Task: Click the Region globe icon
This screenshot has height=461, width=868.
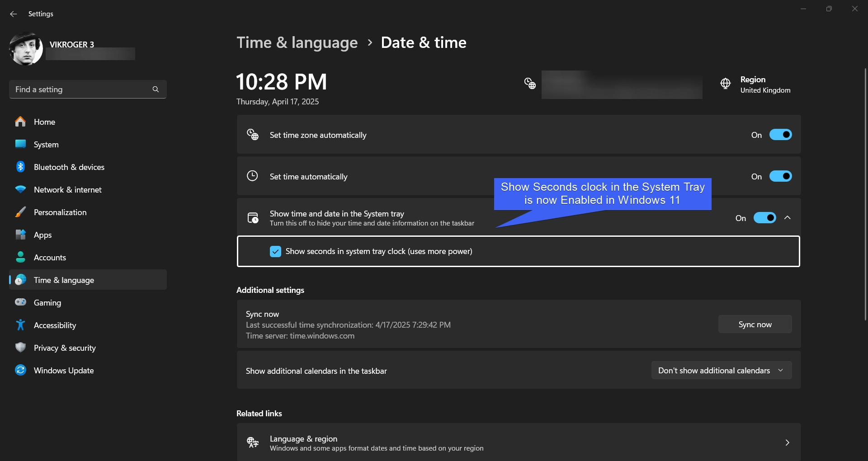Action: pyautogui.click(x=725, y=84)
